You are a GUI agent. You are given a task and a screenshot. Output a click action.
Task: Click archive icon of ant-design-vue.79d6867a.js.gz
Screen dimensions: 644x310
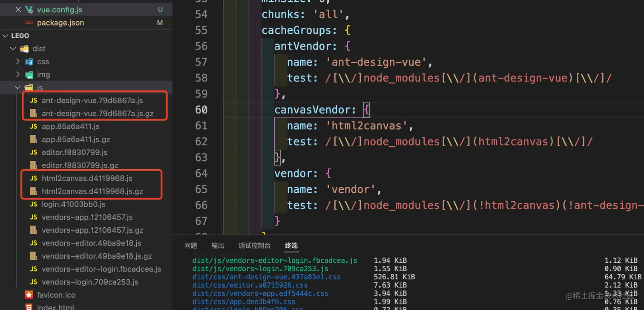(33, 113)
